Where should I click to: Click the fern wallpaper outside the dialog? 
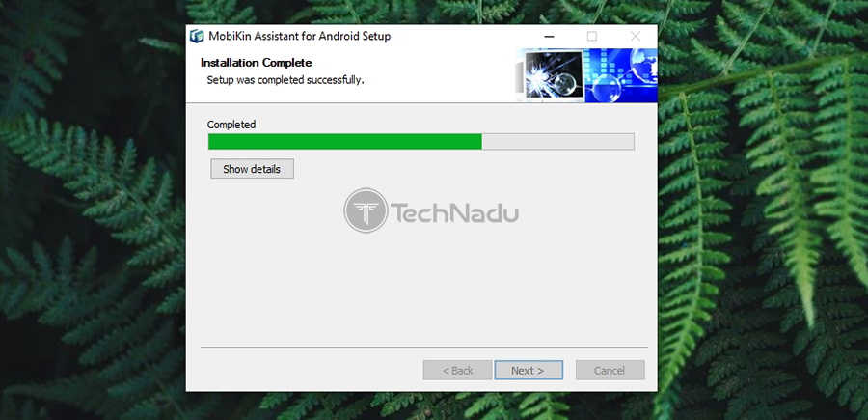tap(89, 222)
